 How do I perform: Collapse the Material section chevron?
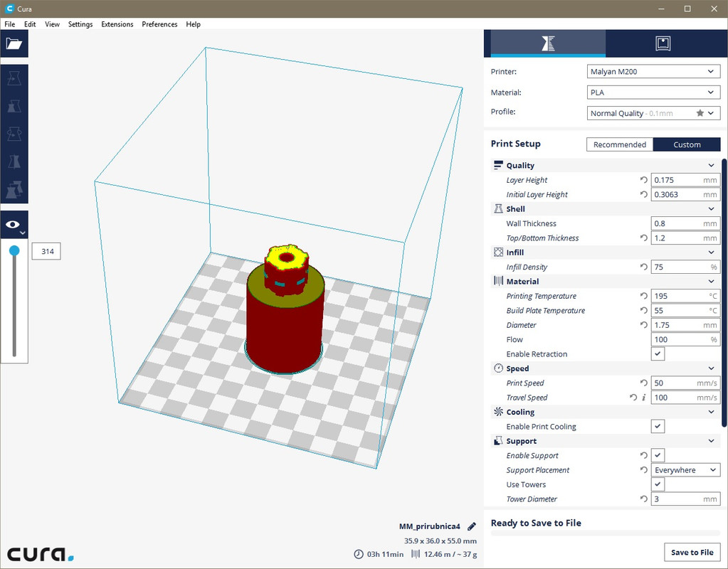coord(712,281)
